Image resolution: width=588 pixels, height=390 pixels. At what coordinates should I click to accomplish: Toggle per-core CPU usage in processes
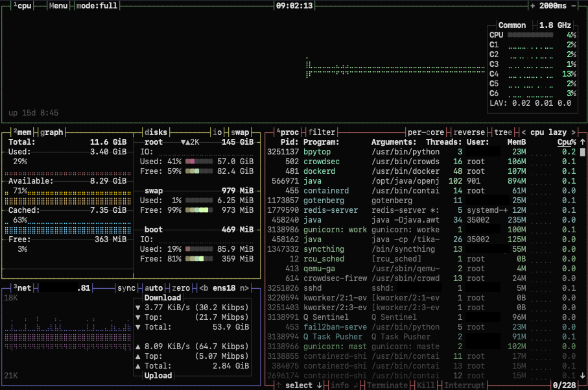pyautogui.click(x=425, y=132)
